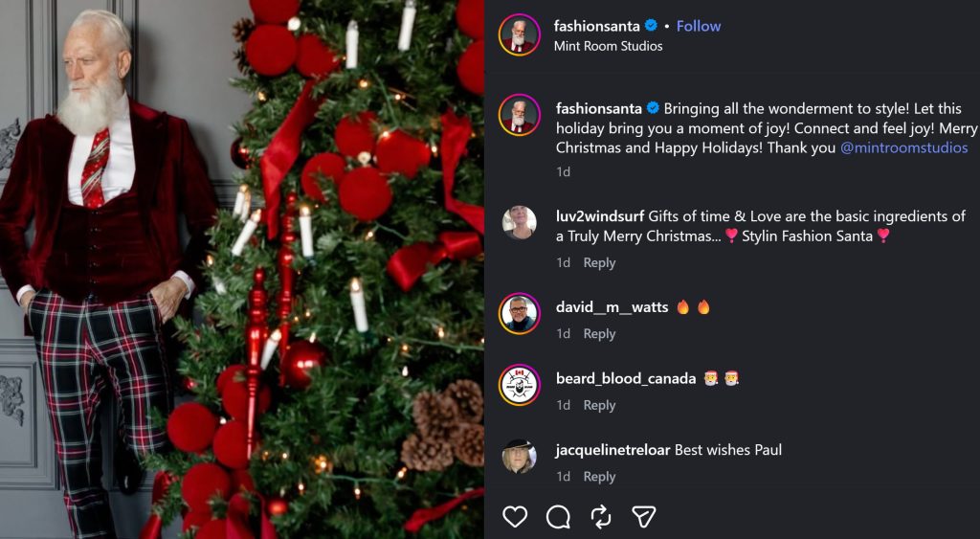The height and width of the screenshot is (539, 980).
Task: Open jacquelinetreloar's profile avatar
Action: pyautogui.click(x=520, y=457)
